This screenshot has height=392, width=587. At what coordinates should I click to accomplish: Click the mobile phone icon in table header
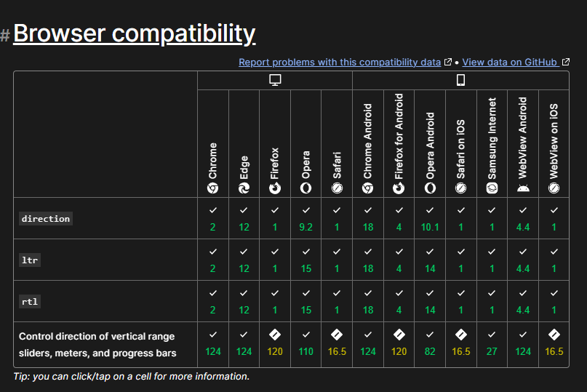point(461,80)
